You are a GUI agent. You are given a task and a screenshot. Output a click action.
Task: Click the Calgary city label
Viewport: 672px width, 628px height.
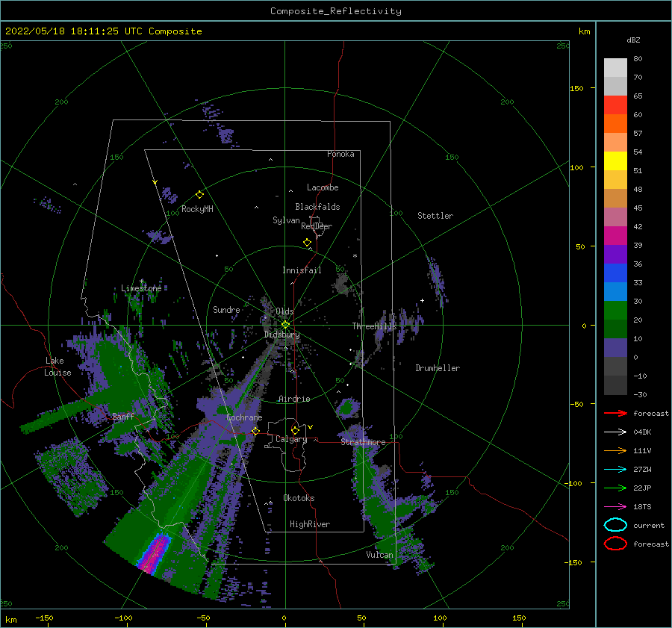click(291, 439)
